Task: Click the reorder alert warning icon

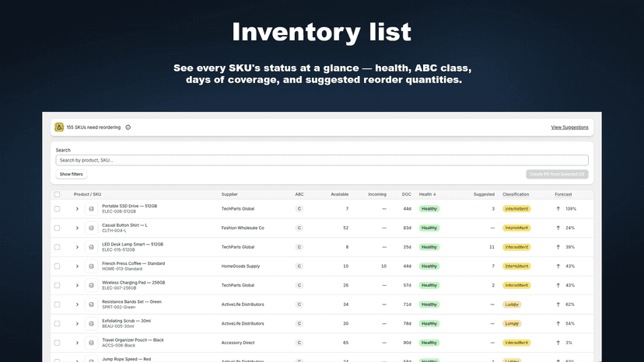Action: click(x=59, y=127)
